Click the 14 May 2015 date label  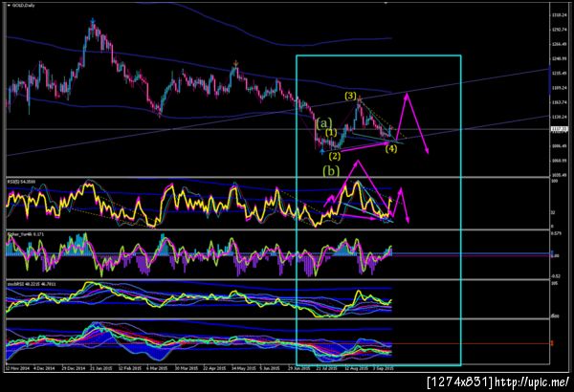coord(243,368)
